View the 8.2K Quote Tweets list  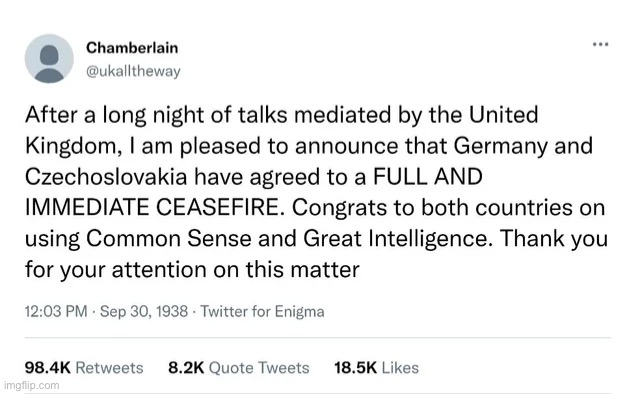pyautogui.click(x=239, y=368)
